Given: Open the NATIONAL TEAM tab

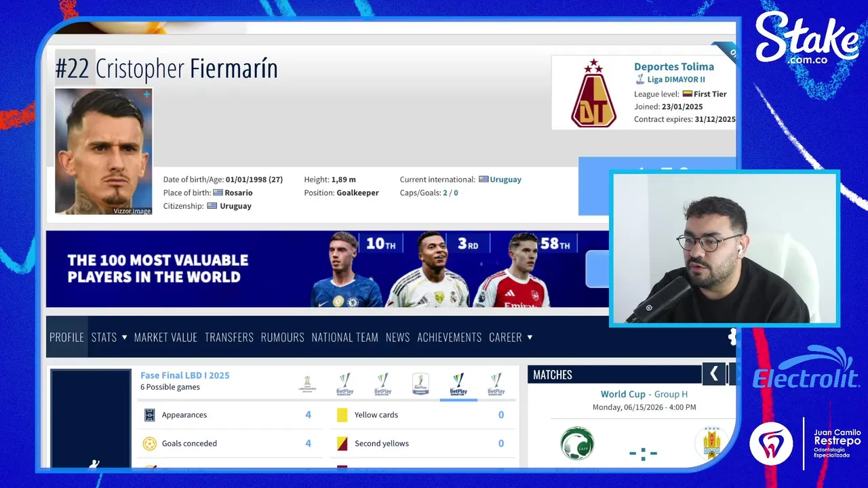Looking at the screenshot, I should (x=344, y=337).
